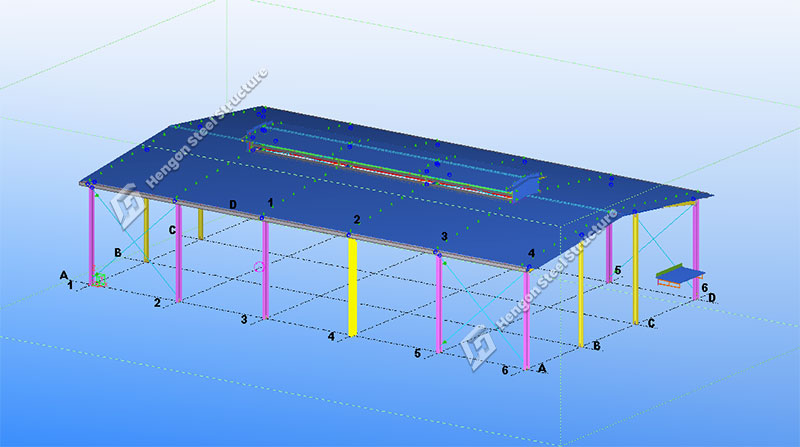Click the pink circle marker under the roof
The height and width of the screenshot is (447, 800).
[259, 267]
